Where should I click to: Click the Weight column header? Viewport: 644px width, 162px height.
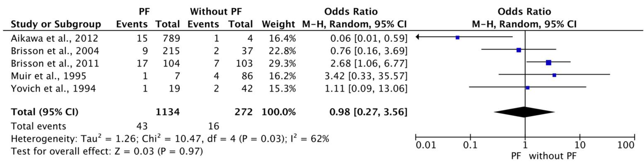click(x=278, y=24)
